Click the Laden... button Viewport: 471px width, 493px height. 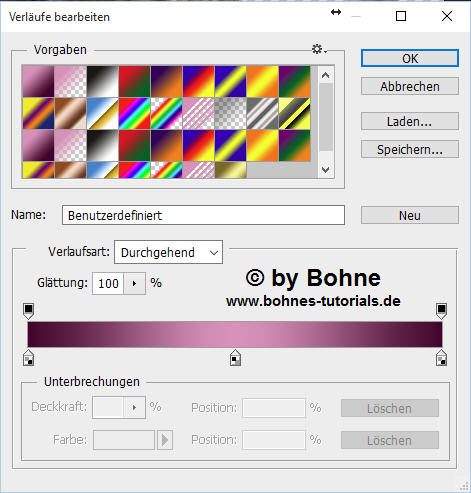(x=410, y=121)
